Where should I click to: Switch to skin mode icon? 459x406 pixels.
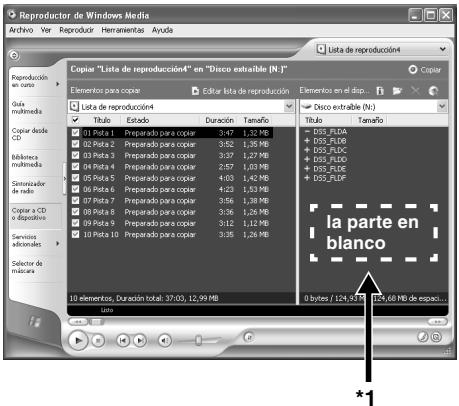click(422, 337)
